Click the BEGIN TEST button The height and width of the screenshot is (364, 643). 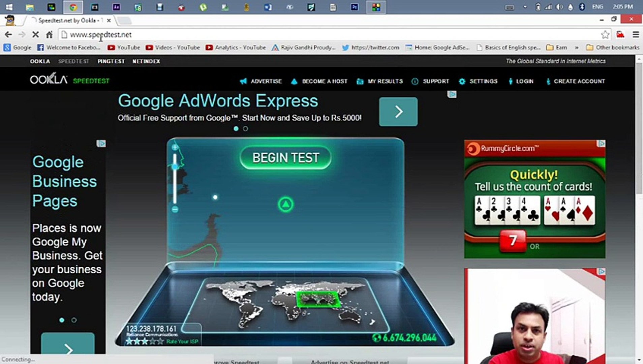(285, 158)
